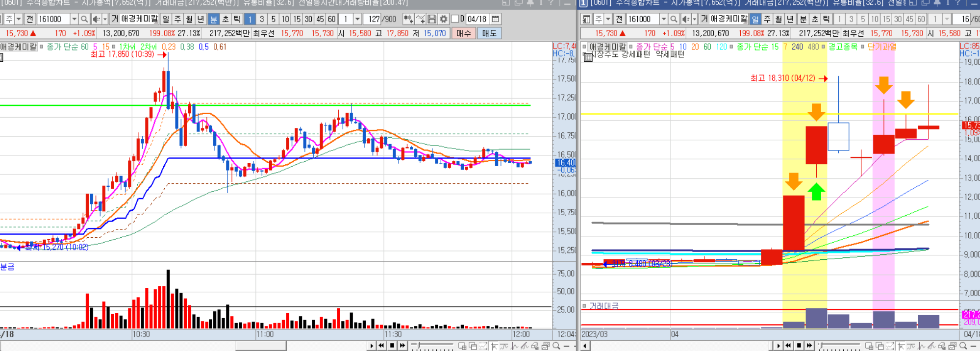The height and width of the screenshot is (351, 980).
Task: Click the small grid icon below right chart legend
Action: coord(588,57)
